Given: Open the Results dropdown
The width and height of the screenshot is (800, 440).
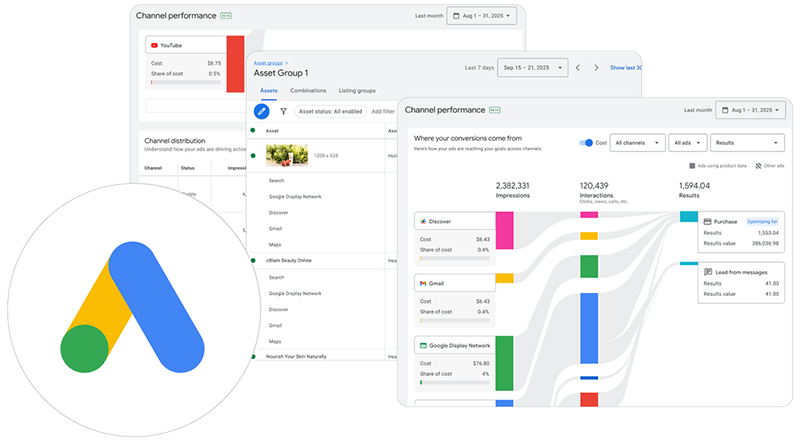Looking at the screenshot, I should [747, 143].
